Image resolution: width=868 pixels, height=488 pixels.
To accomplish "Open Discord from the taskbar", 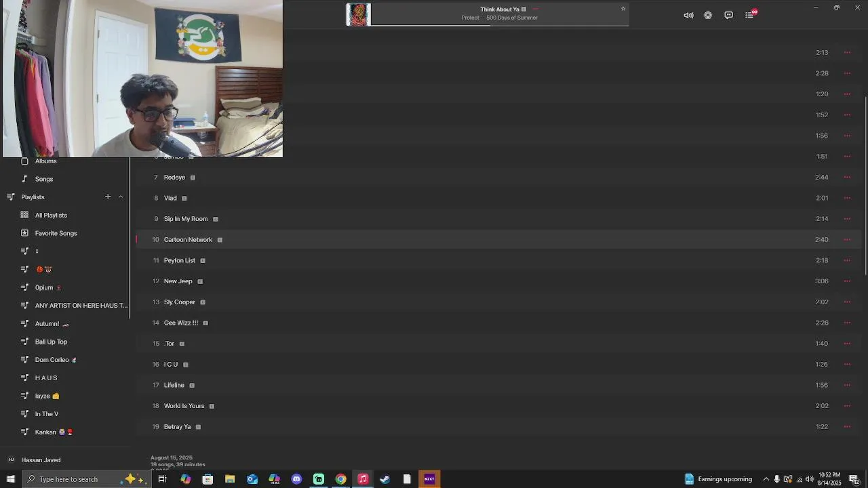I will tap(296, 479).
